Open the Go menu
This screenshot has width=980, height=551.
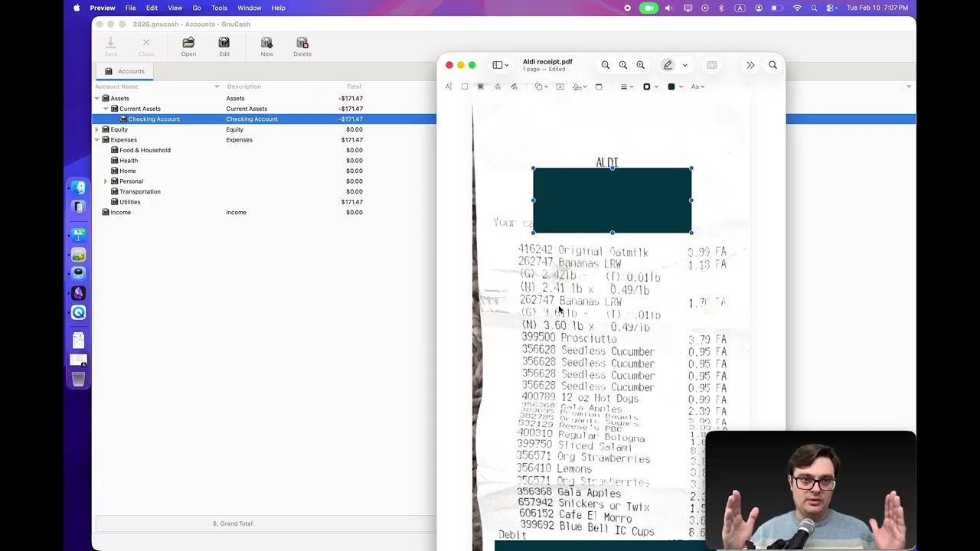(197, 8)
